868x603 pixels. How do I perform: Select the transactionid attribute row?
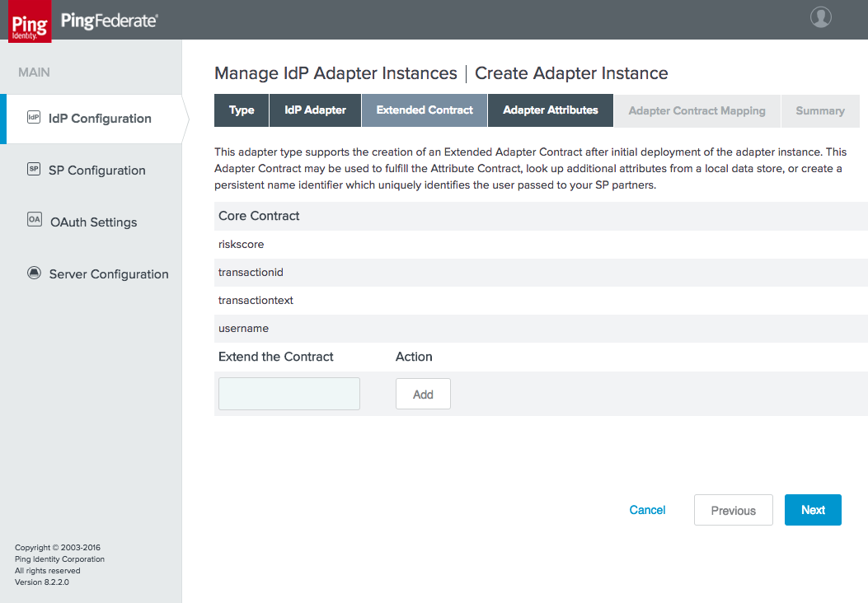pyautogui.click(x=541, y=273)
